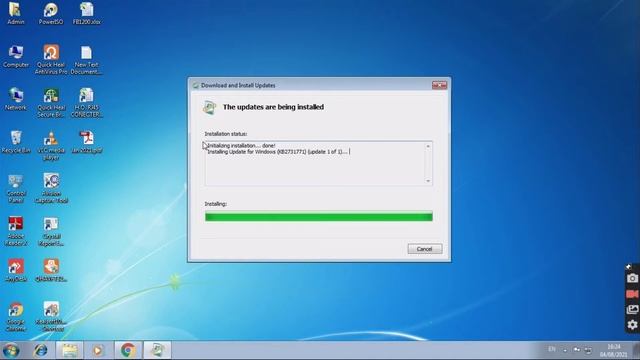Show hidden tray icons arrow

point(565,350)
